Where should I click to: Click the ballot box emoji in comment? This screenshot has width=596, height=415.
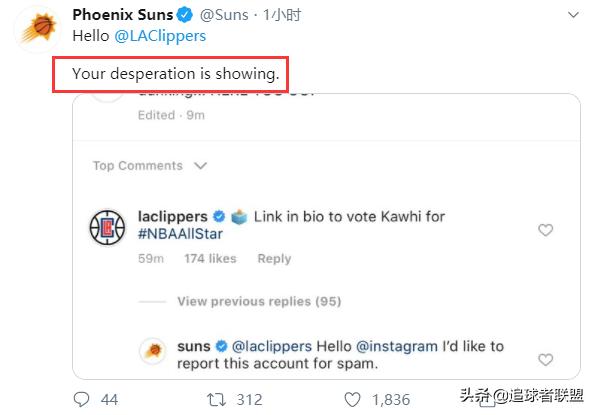(x=239, y=217)
